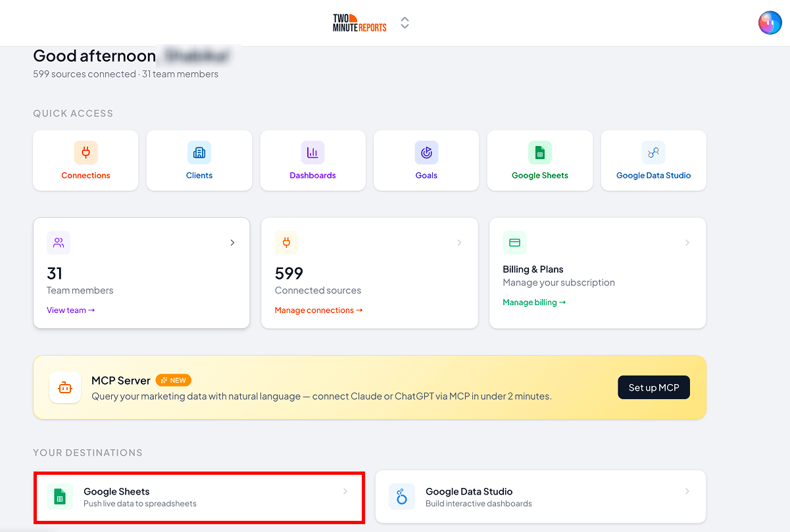This screenshot has height=532, width=790.
Task: Click the MCP Server robot icon
Action: tap(65, 388)
